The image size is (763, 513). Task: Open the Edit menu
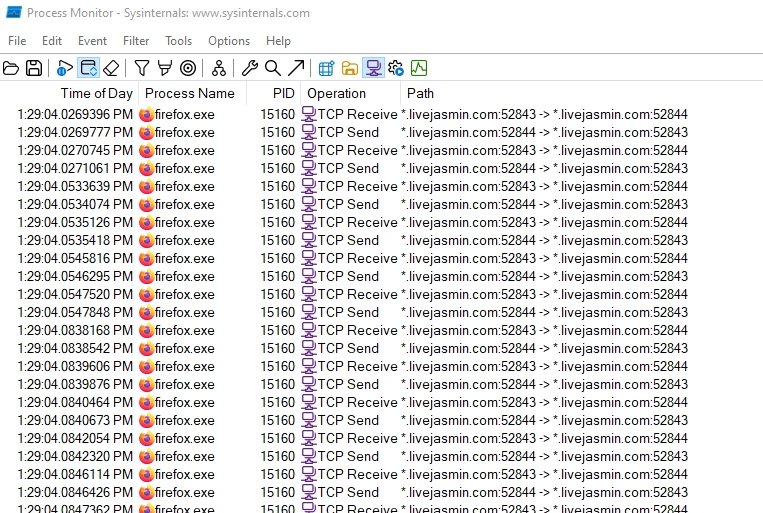(52, 41)
